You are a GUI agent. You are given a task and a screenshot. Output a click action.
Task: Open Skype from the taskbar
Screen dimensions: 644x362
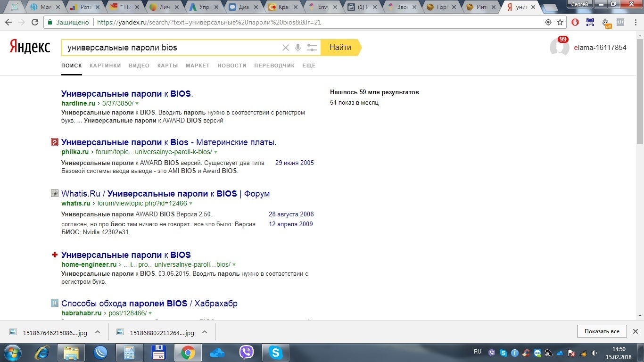click(275, 352)
